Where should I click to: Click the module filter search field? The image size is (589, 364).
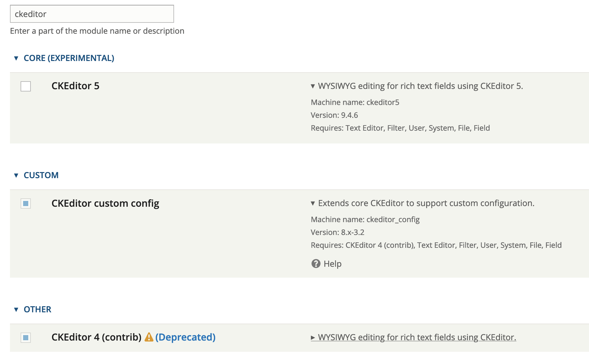click(x=92, y=14)
